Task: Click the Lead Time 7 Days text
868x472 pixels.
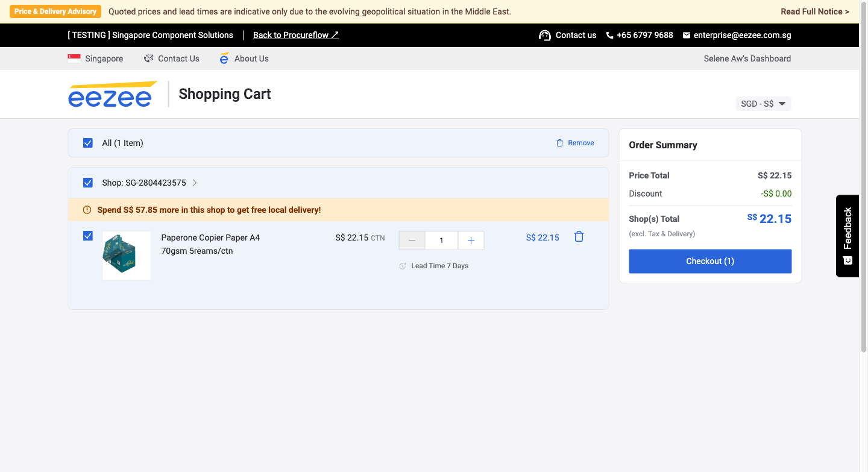Action: coord(439,266)
